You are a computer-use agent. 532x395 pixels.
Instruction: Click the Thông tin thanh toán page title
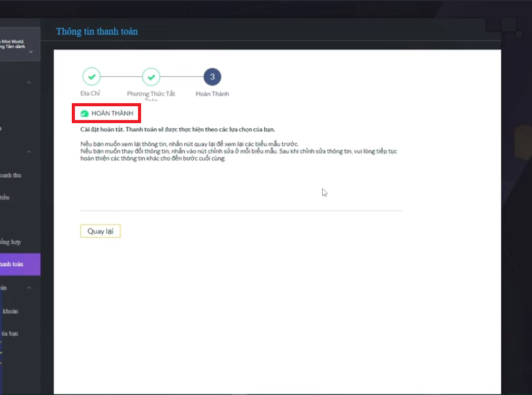click(x=97, y=31)
